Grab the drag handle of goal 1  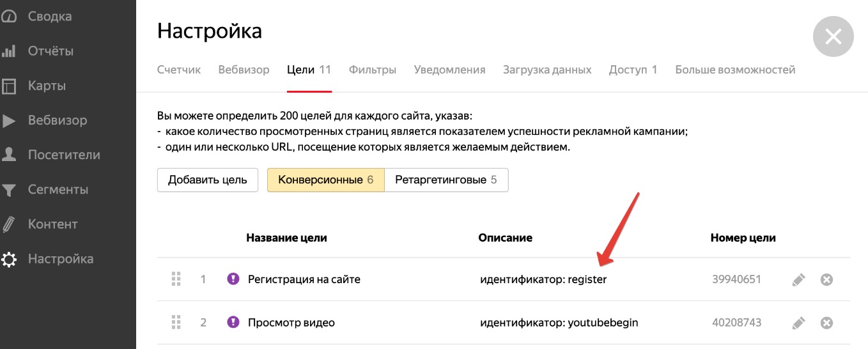click(176, 279)
